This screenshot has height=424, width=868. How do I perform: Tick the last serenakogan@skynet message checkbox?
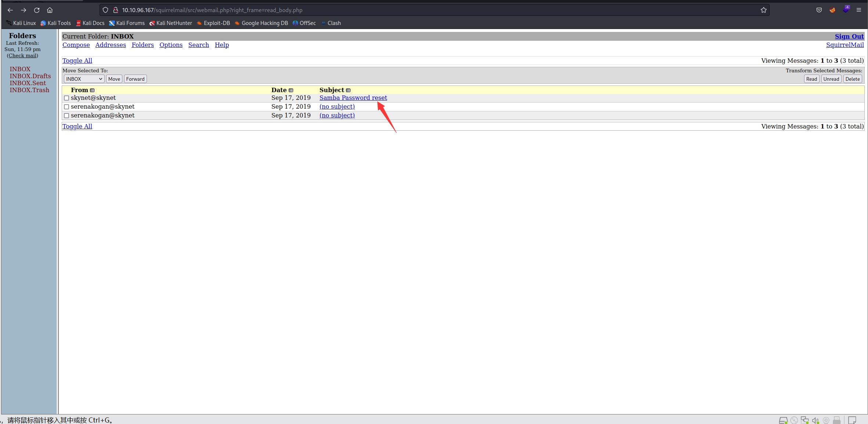pos(66,116)
